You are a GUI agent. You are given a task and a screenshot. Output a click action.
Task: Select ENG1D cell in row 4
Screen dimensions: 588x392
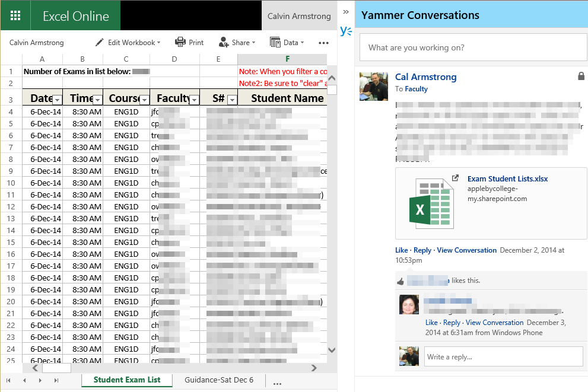(126, 111)
